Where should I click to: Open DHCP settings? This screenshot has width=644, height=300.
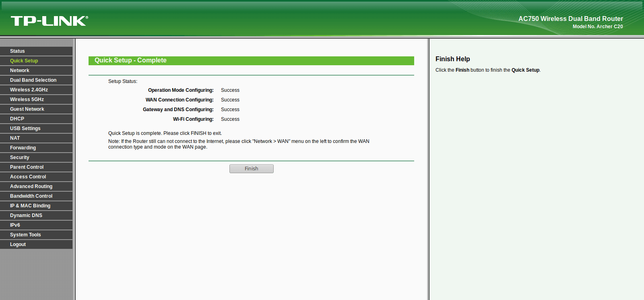coord(36,119)
